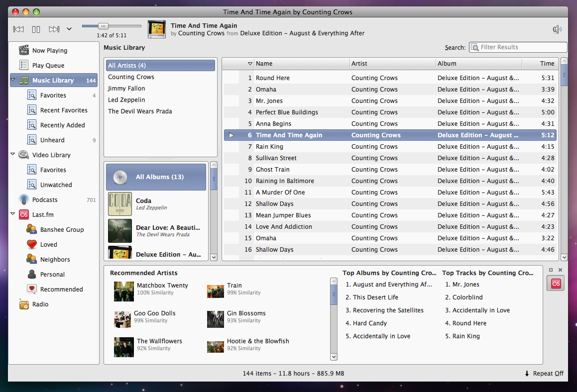Click the Last.fm context pane icon
The width and height of the screenshot is (577, 392).
pyautogui.click(x=556, y=284)
